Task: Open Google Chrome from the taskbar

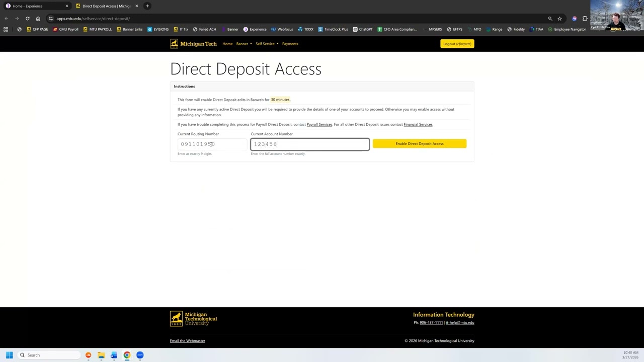Action: (x=127, y=355)
